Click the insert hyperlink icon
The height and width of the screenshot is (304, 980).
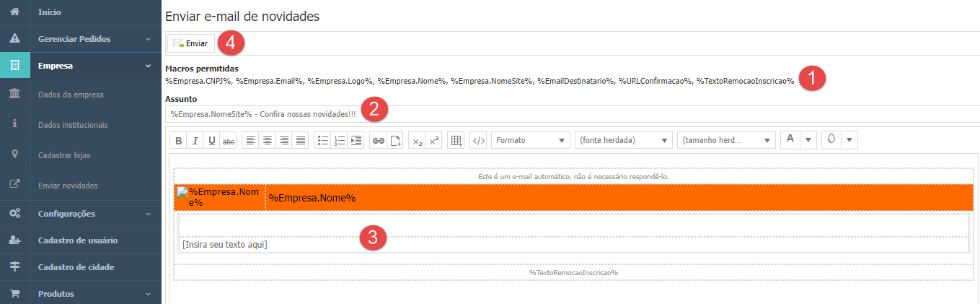pos(378,141)
